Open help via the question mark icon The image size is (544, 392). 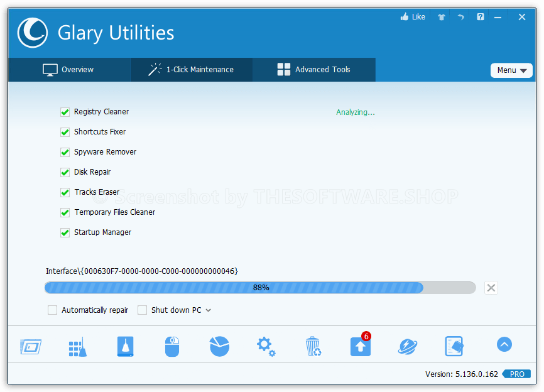(480, 17)
